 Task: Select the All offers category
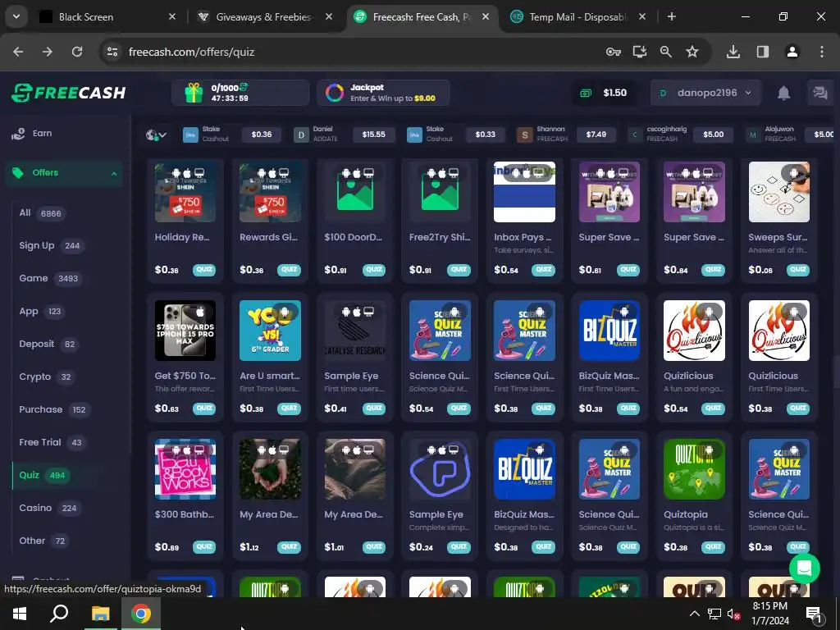pos(41,213)
